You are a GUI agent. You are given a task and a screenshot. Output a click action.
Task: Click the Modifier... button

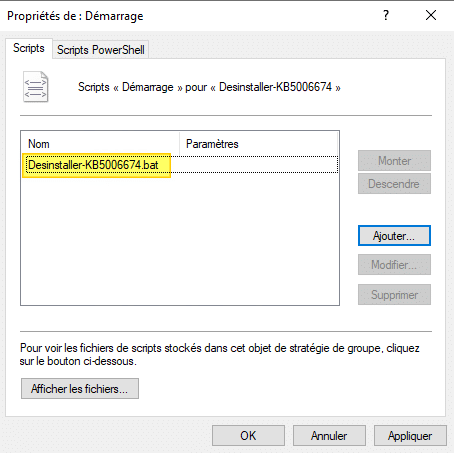point(394,265)
